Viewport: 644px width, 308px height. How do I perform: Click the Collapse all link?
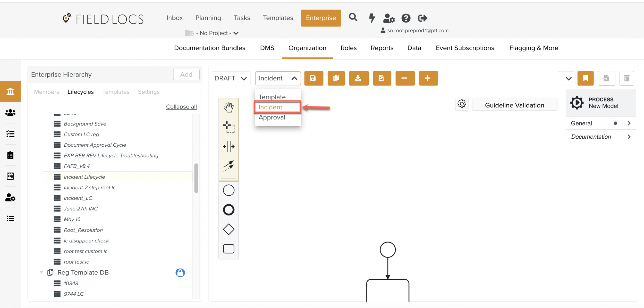(x=181, y=107)
